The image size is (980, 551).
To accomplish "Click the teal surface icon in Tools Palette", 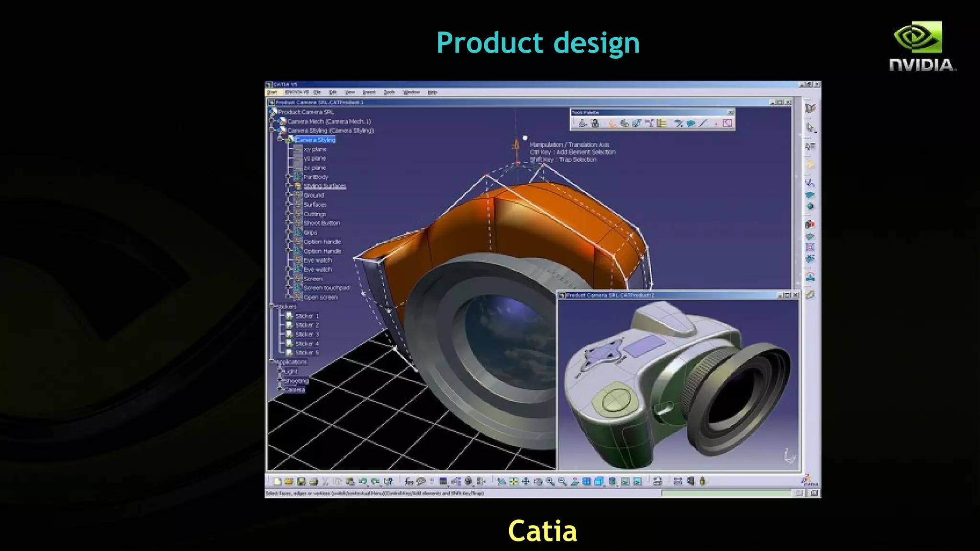I will 691,123.
